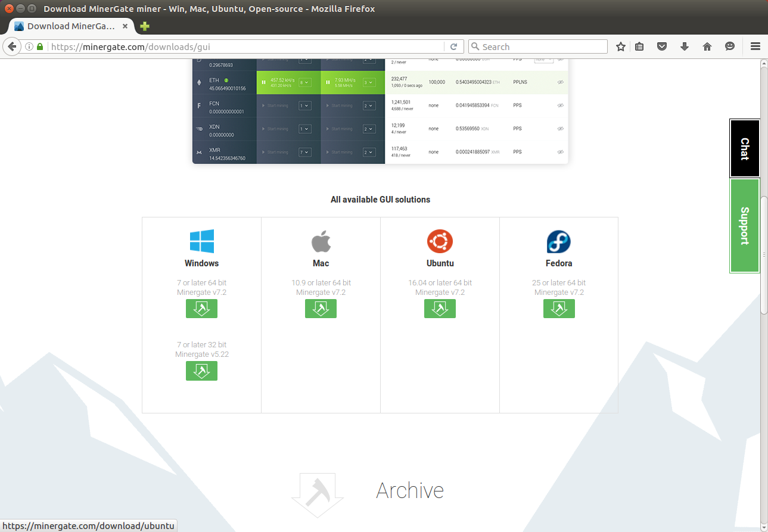Click the Archive pickaxe download icon
The height and width of the screenshot is (532, 768).
click(x=318, y=496)
